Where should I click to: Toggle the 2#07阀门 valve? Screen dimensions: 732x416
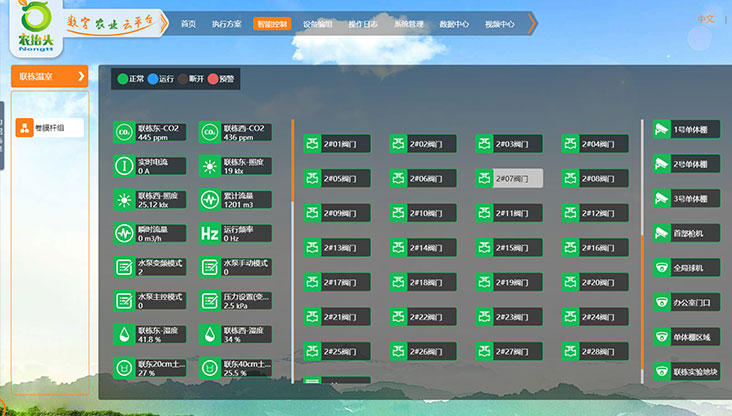pyautogui.click(x=509, y=178)
